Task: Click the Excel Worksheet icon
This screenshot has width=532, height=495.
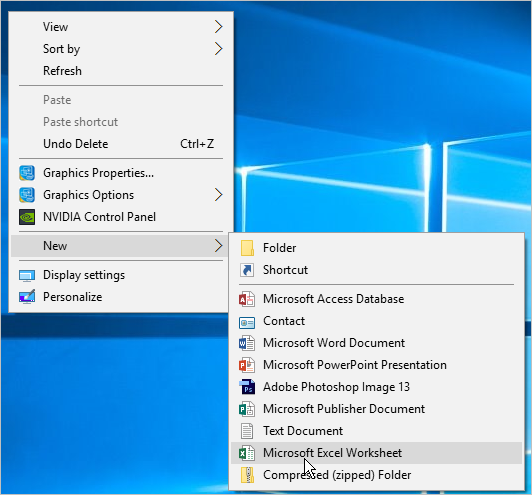Action: [x=247, y=453]
